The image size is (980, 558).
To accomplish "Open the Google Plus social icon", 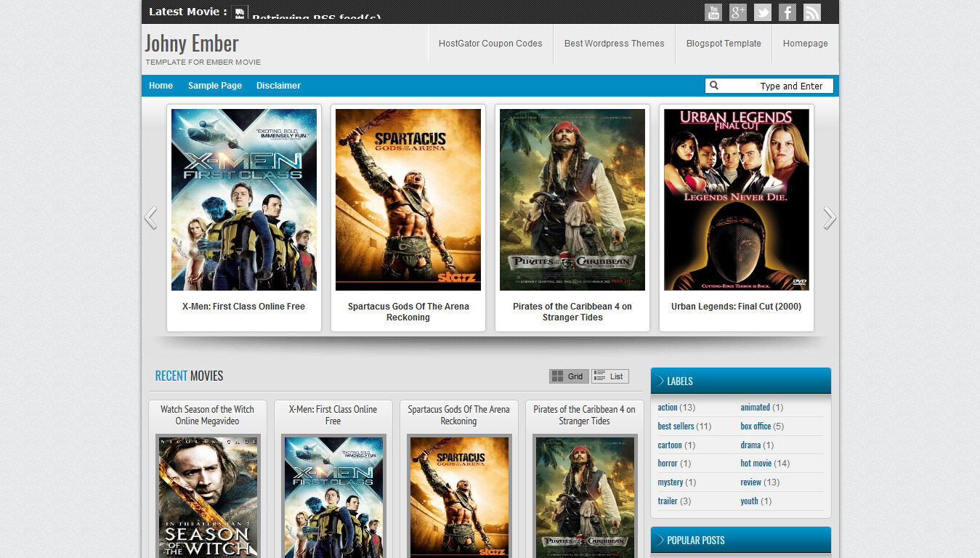I will coord(738,12).
